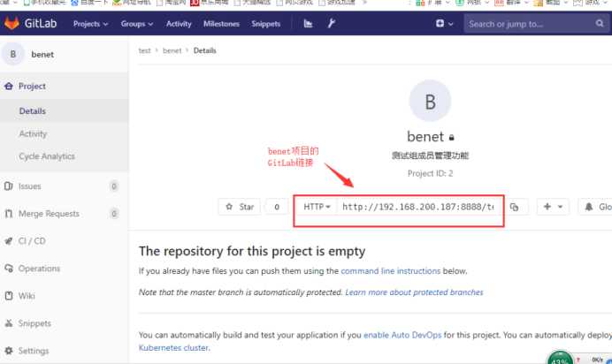
Task: Click the Operations icon in sidebar
Action: [x=9, y=269]
